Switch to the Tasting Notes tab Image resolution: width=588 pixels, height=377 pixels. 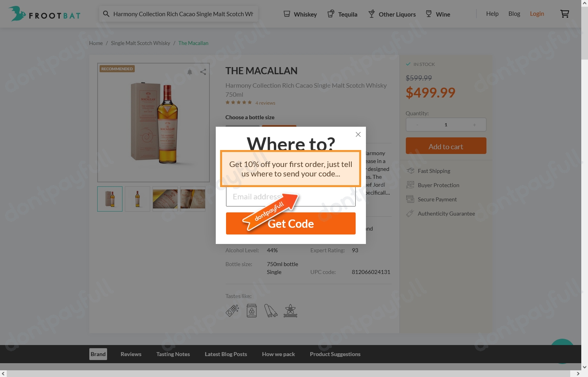click(173, 354)
